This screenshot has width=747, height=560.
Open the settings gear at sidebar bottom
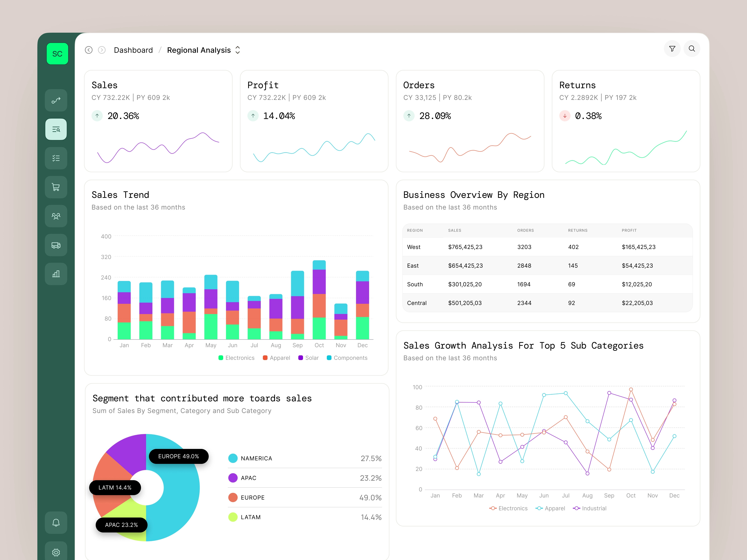pyautogui.click(x=56, y=552)
